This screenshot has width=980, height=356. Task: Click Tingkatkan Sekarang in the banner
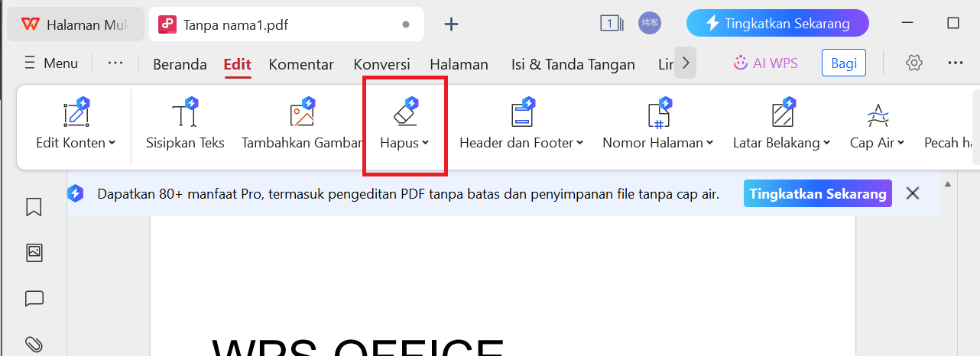818,194
